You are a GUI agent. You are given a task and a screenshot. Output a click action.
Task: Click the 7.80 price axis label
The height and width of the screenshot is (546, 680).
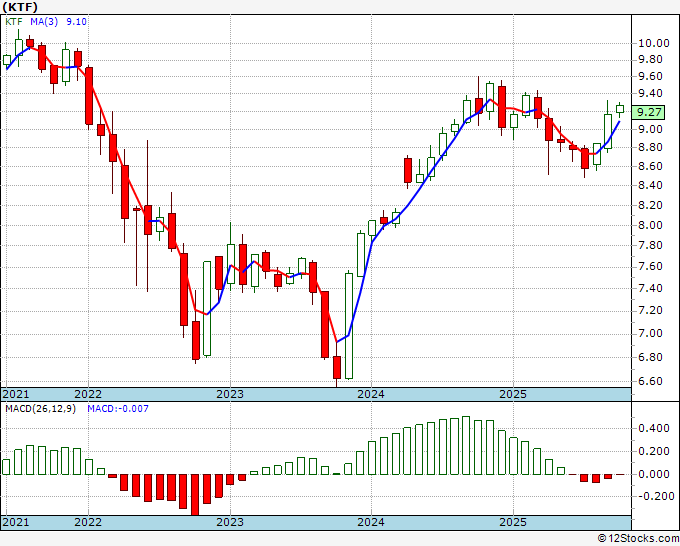[x=650, y=245]
